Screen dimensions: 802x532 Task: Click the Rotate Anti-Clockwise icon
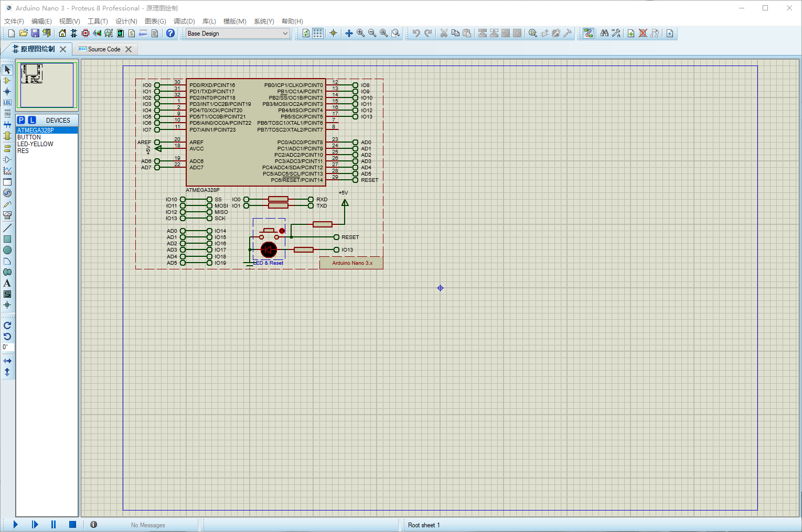pos(7,336)
